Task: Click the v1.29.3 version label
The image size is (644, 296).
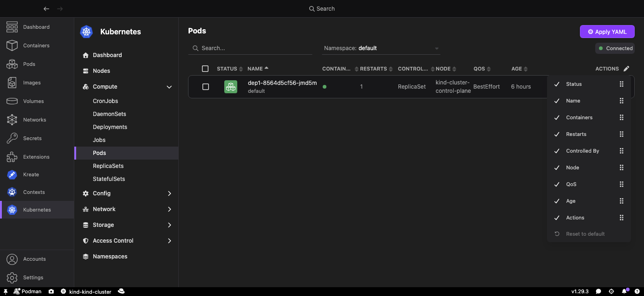Action: click(580, 291)
